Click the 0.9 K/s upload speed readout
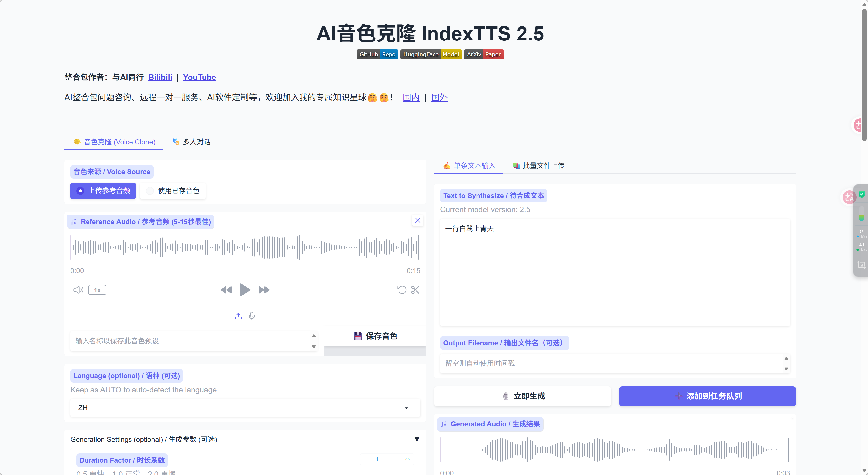 tap(862, 234)
